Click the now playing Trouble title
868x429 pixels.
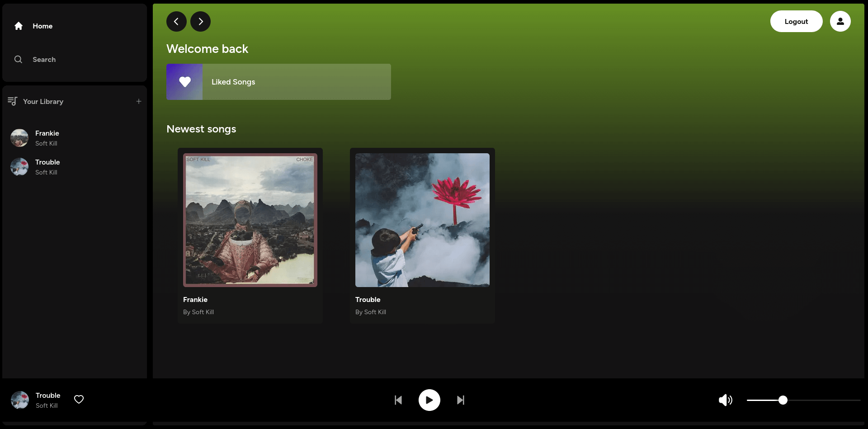pos(48,396)
